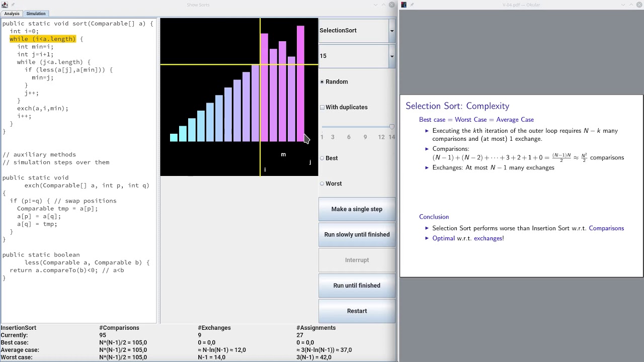Restart the sorting simulation
This screenshot has width=644, height=362.
click(x=357, y=311)
